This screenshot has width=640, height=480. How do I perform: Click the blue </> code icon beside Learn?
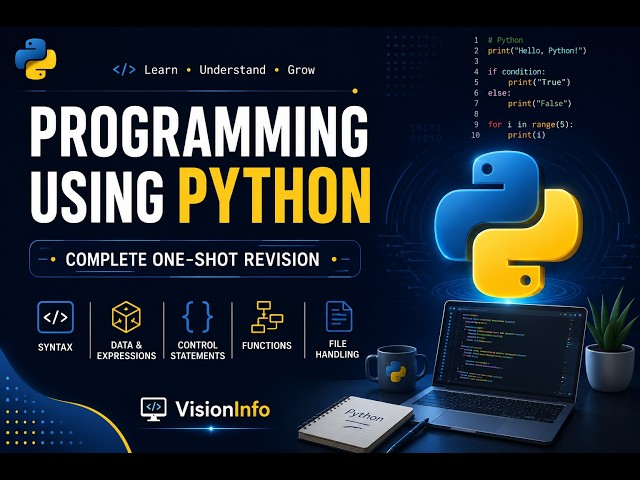[x=124, y=69]
